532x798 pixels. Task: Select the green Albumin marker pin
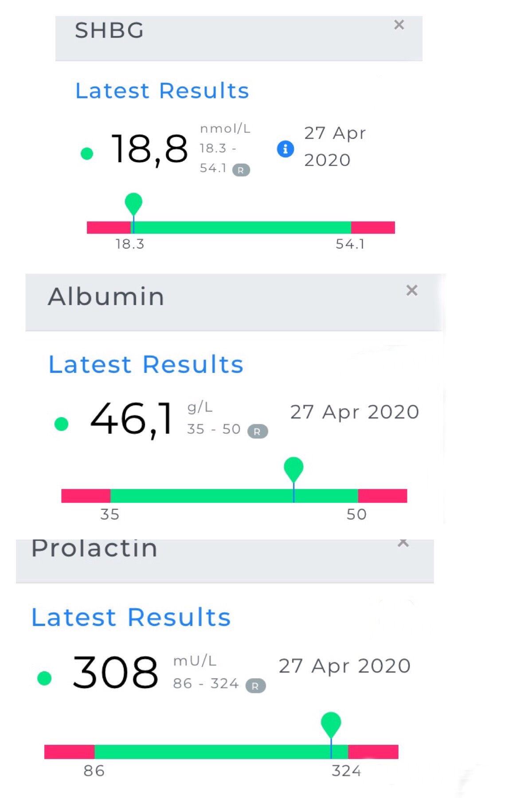293,470
